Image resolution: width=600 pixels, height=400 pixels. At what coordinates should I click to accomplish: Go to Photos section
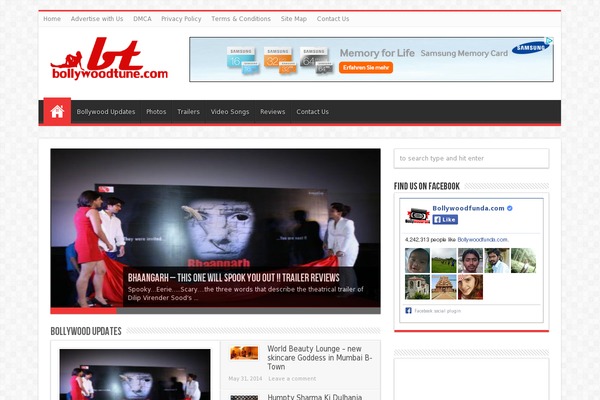tap(156, 112)
